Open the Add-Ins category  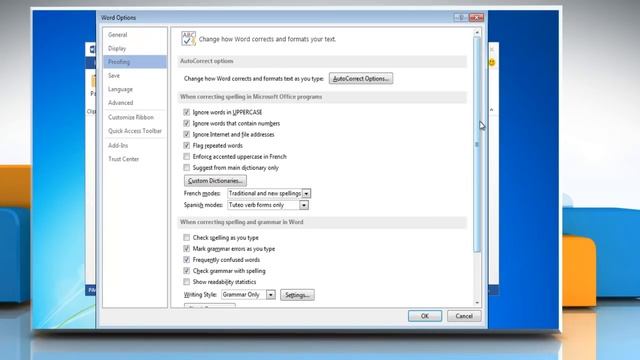[x=118, y=146]
